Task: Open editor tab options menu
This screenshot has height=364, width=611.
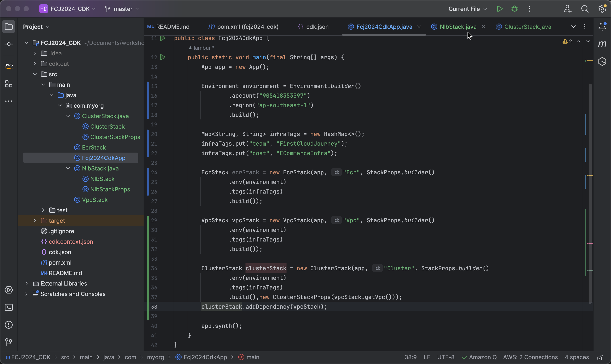Action: point(585,27)
